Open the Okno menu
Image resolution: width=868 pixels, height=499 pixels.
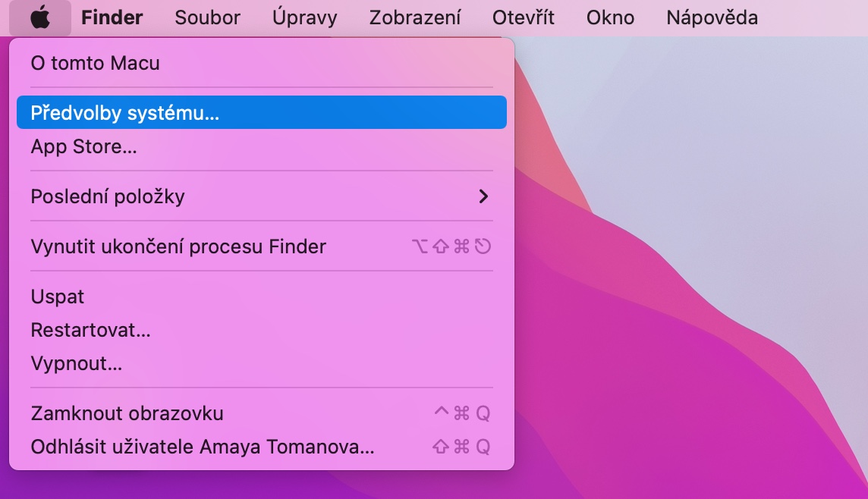pos(610,17)
